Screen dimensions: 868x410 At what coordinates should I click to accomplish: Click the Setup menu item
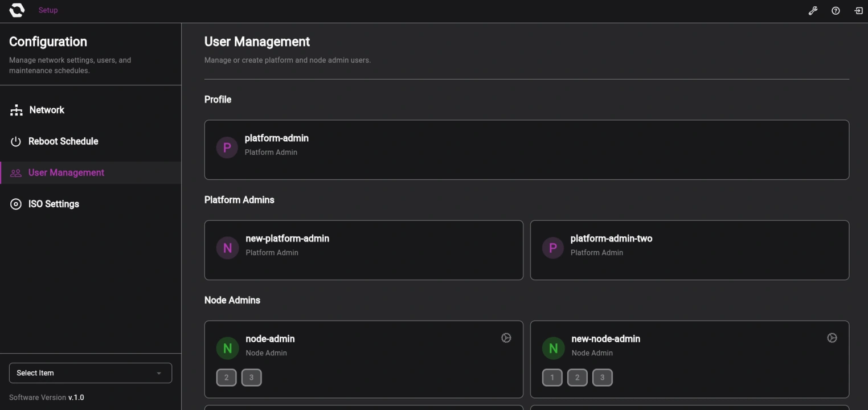coord(48,10)
